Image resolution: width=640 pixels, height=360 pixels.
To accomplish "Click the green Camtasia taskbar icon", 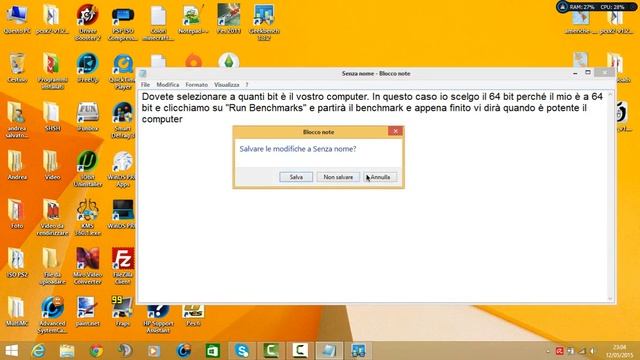I will 271,351.
